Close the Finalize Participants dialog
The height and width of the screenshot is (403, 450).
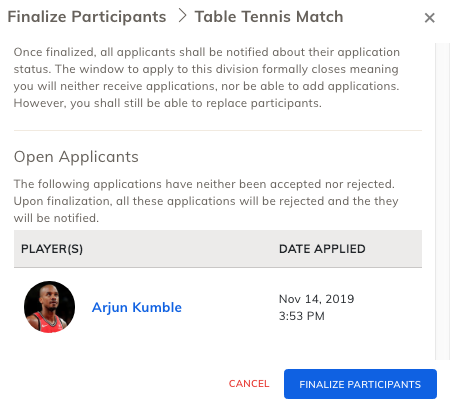430,18
